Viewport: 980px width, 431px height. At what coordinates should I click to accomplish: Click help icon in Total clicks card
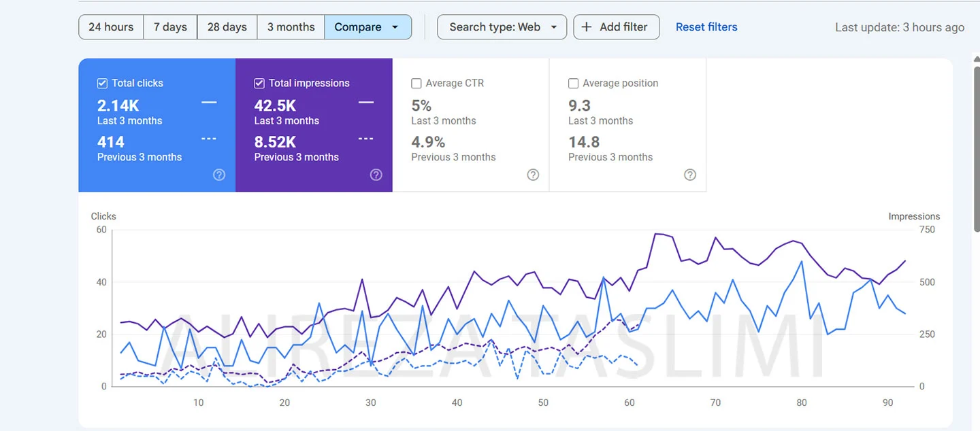coord(219,175)
